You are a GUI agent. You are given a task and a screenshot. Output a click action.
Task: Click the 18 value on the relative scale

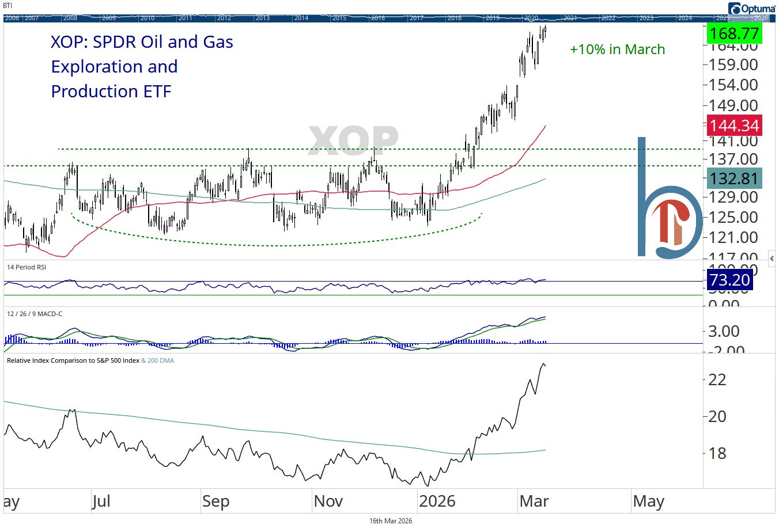pyautogui.click(x=717, y=453)
